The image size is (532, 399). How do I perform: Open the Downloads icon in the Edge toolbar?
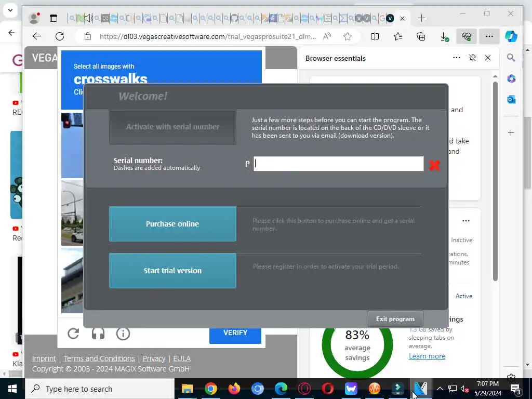444,37
